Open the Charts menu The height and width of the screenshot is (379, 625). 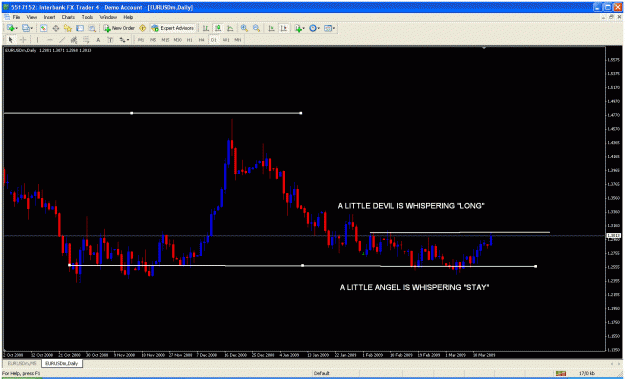point(68,18)
